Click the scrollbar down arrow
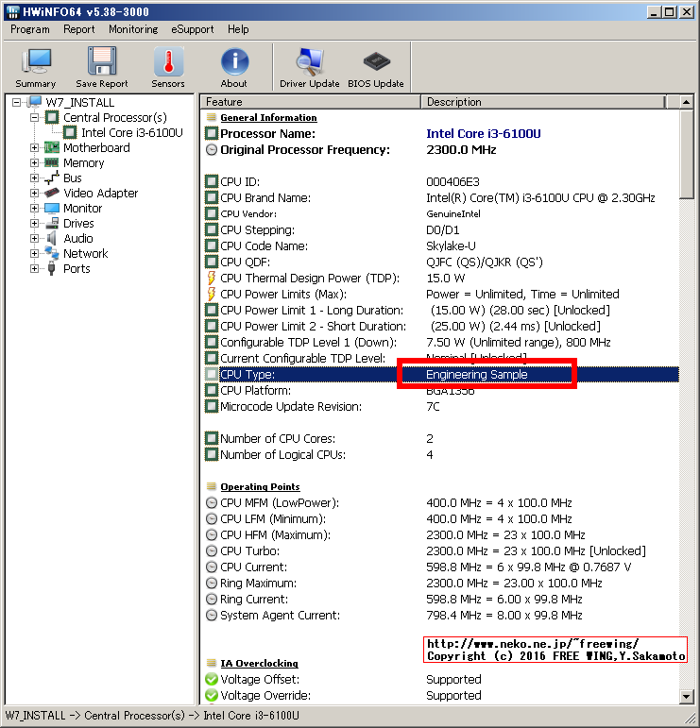Screen dimensions: 700x728 click(x=686, y=696)
